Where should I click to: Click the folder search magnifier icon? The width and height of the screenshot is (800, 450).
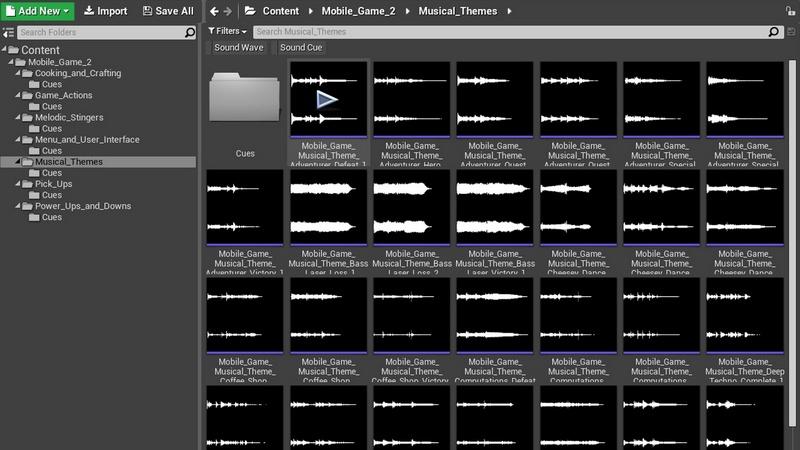pos(190,32)
